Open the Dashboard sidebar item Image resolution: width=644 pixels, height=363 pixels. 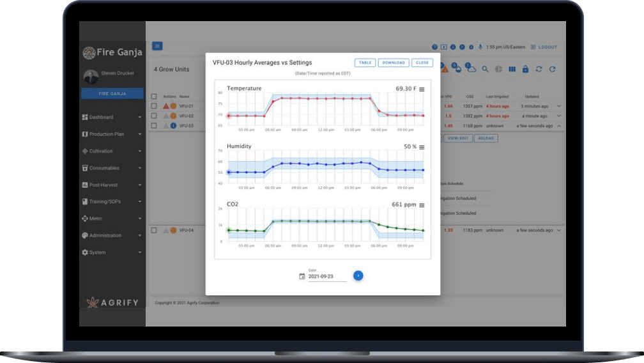pyautogui.click(x=112, y=117)
